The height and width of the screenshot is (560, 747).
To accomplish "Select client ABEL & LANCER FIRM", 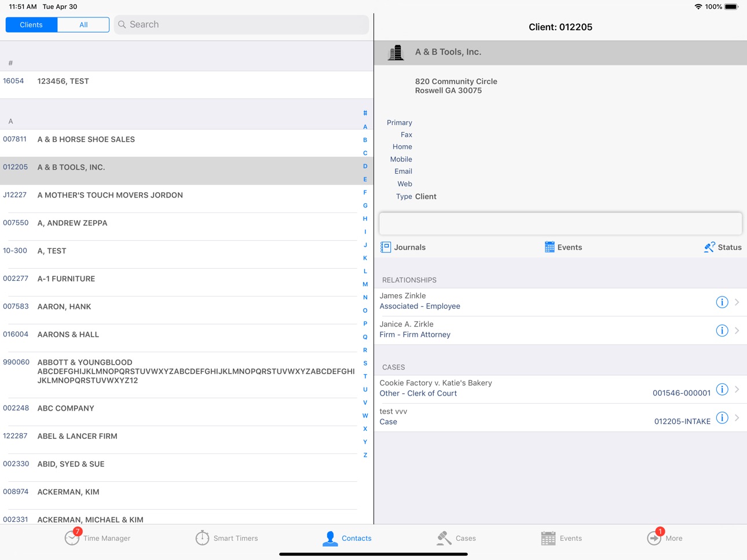I will click(186, 440).
